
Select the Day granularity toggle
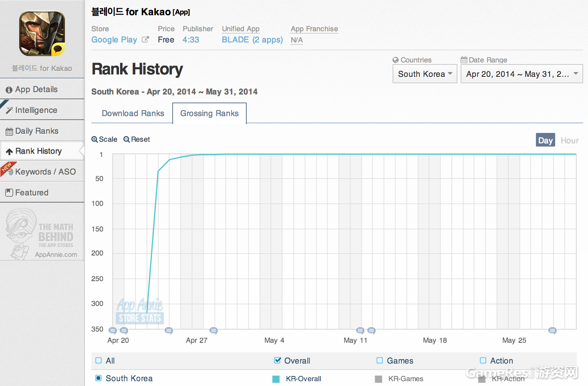546,140
